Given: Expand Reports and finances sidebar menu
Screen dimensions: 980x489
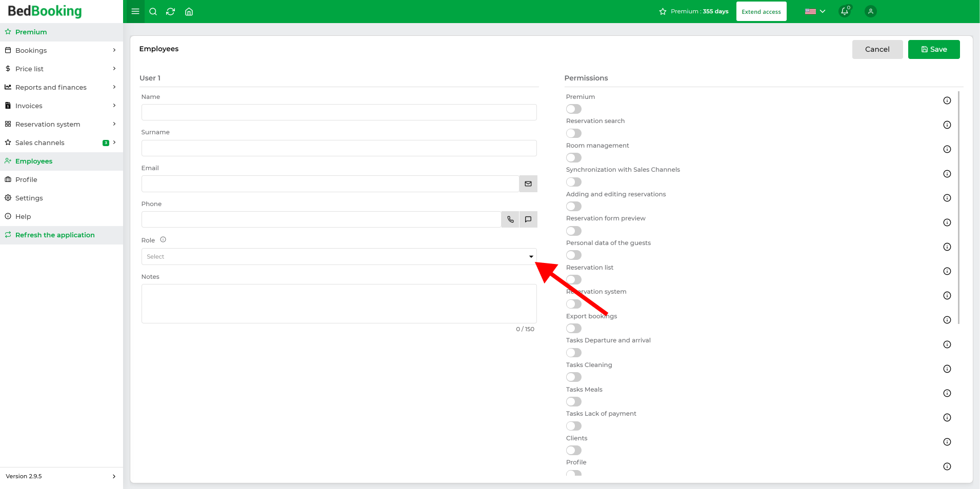Looking at the screenshot, I should pyautogui.click(x=62, y=87).
